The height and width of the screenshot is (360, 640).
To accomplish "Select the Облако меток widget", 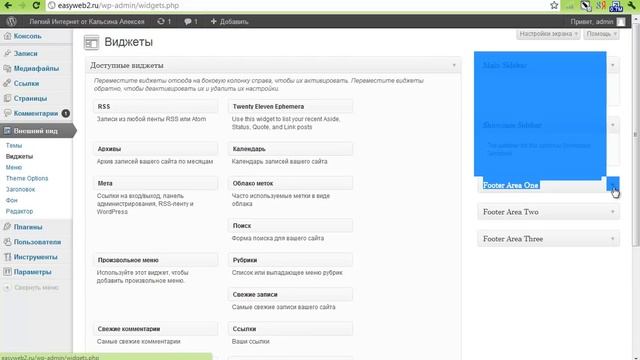I will 291,183.
